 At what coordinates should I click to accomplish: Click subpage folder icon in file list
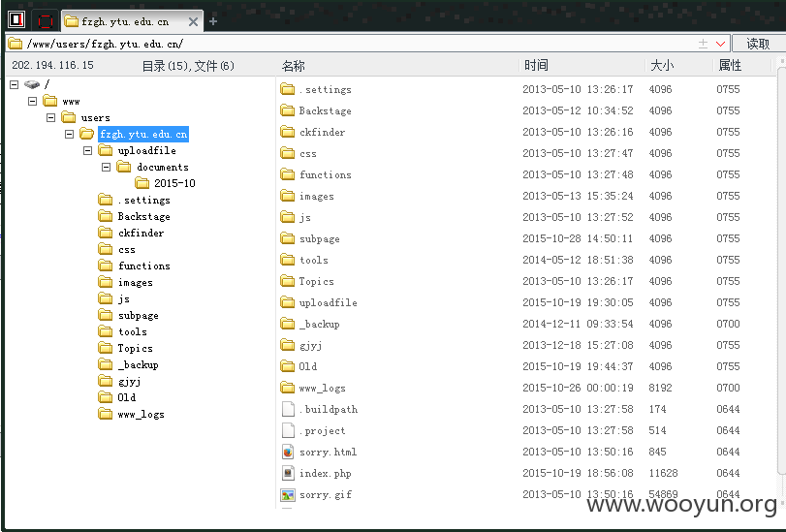point(287,238)
